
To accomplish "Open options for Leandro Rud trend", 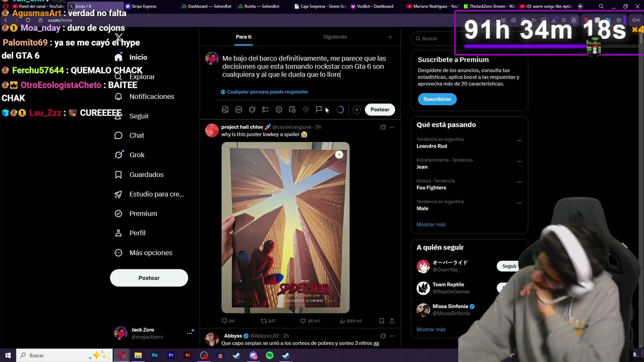I will click(519, 140).
